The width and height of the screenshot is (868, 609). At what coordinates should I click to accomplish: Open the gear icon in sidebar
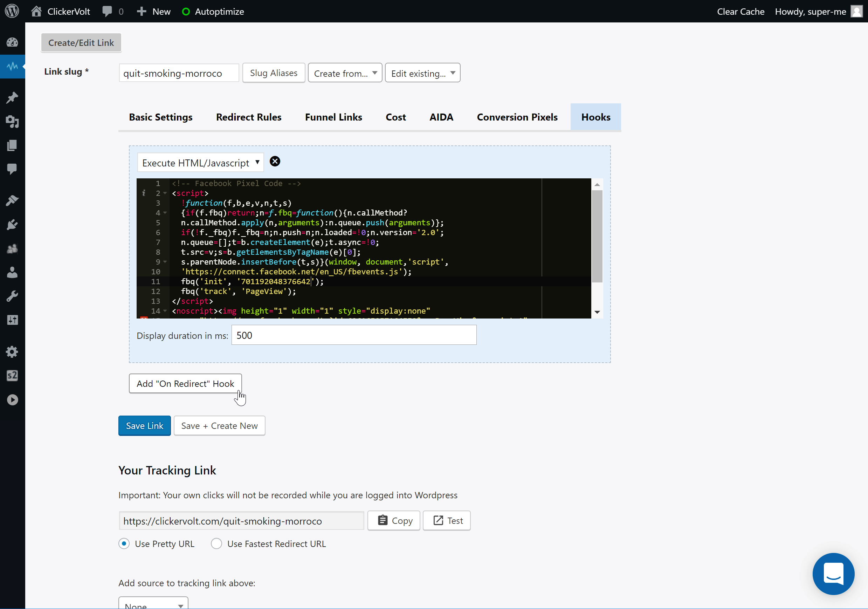tap(13, 352)
